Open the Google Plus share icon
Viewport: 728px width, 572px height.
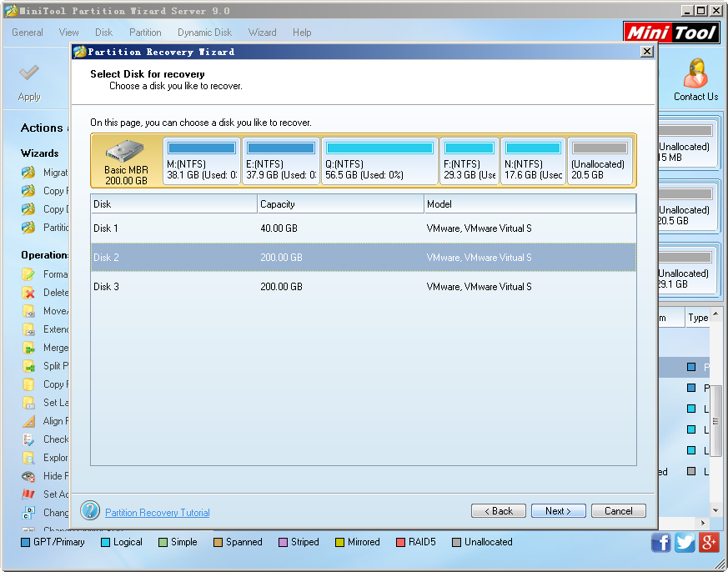pos(709,542)
